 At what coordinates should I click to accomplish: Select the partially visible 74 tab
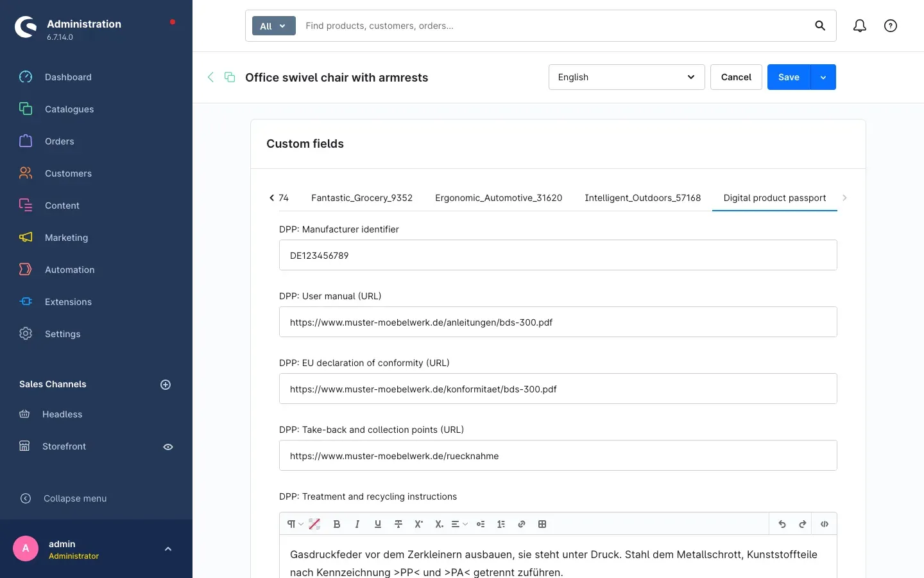point(284,198)
